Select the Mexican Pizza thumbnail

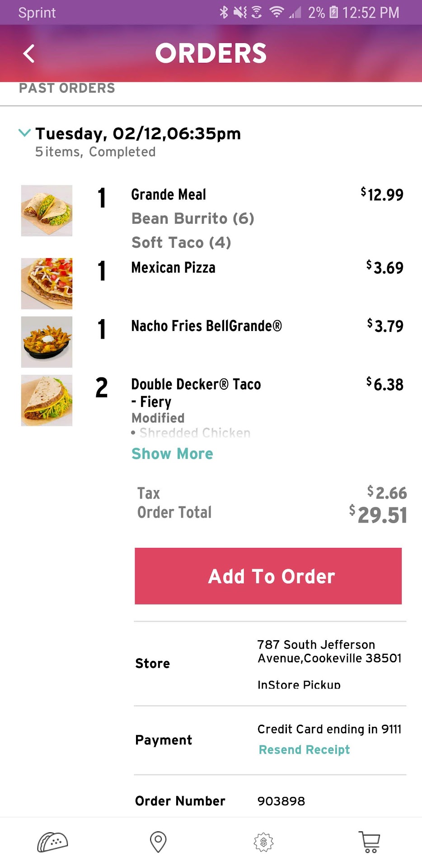click(47, 283)
